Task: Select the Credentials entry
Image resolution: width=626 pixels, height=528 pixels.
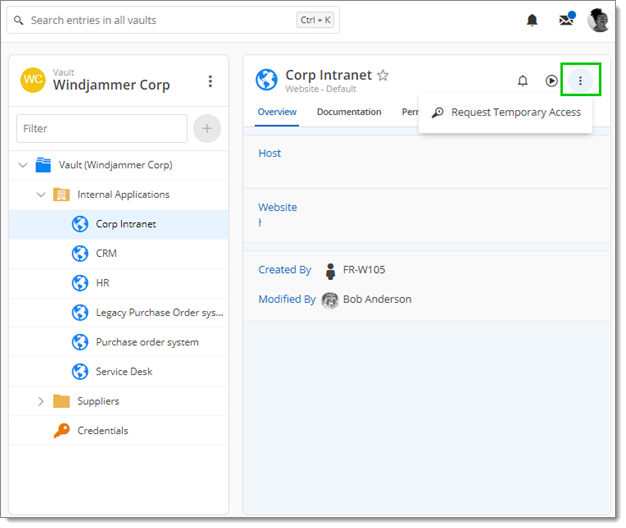Action: 102,431
